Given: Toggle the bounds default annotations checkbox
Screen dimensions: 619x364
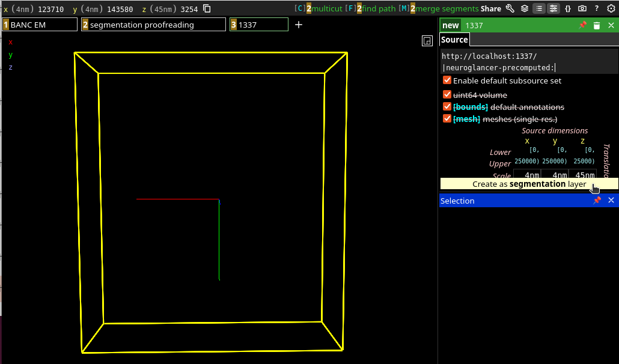Looking at the screenshot, I should coord(447,106).
